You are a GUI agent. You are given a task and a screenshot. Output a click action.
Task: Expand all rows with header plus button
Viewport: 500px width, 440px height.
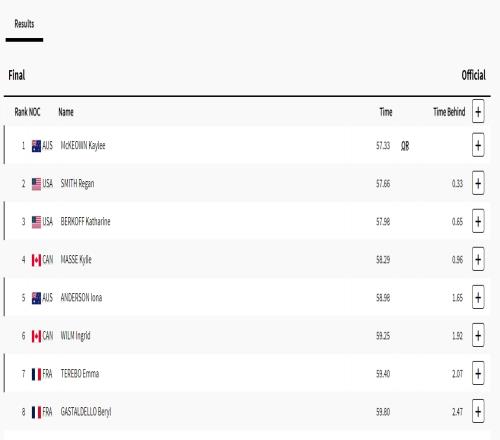coord(478,112)
